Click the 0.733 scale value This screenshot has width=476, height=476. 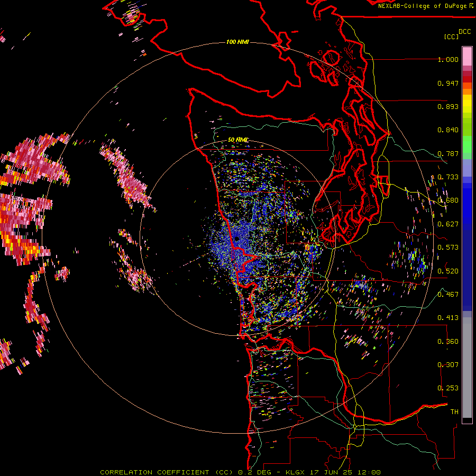click(448, 177)
